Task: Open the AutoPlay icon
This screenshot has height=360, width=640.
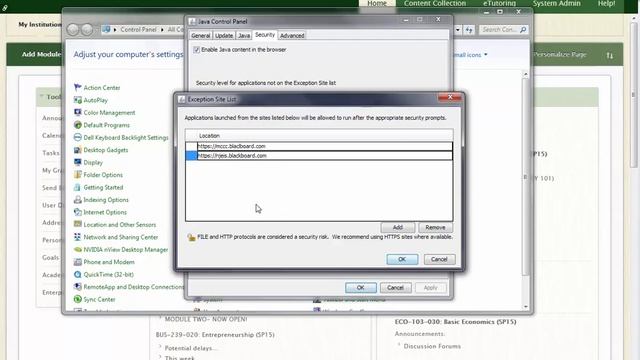Action: [78, 100]
